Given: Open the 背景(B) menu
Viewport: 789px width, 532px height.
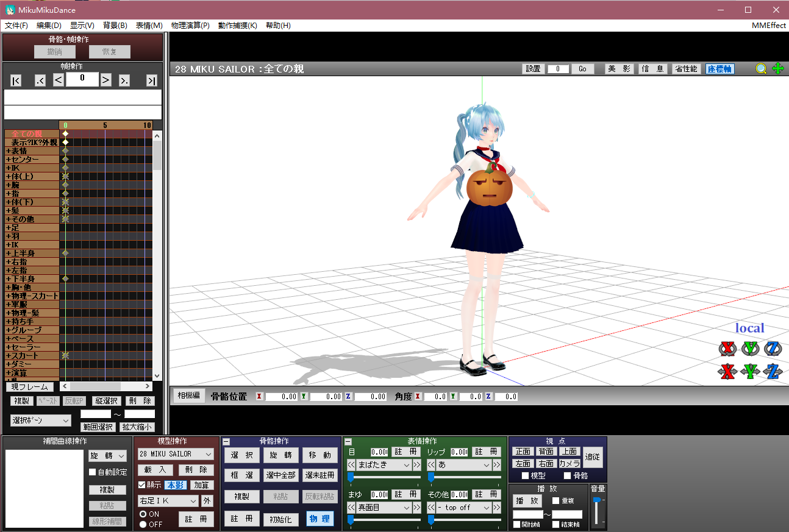Looking at the screenshot, I should click(115, 26).
